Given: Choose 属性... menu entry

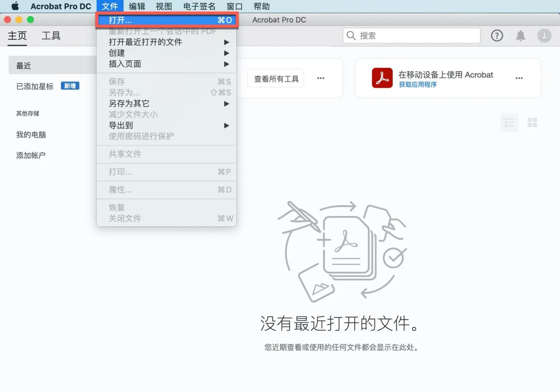Looking at the screenshot, I should [166, 190].
